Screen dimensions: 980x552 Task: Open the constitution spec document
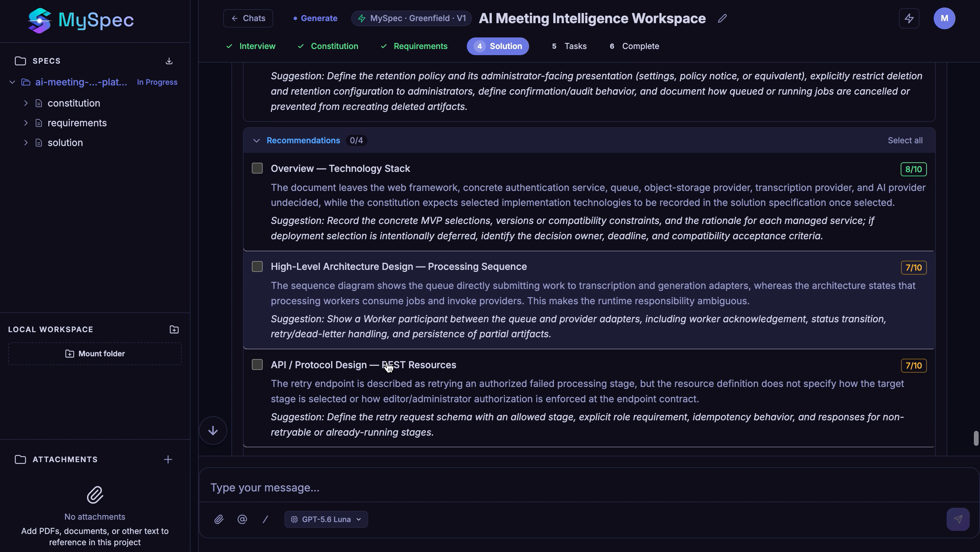tap(74, 103)
